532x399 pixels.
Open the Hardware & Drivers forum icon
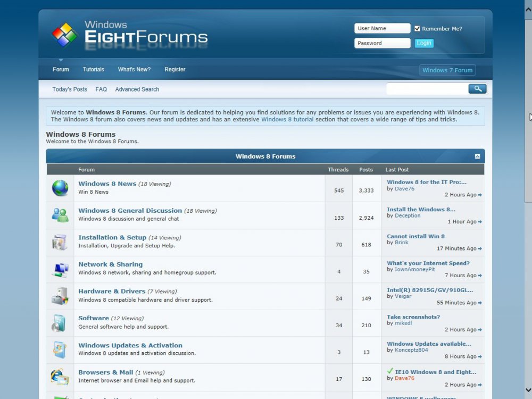[60, 296]
